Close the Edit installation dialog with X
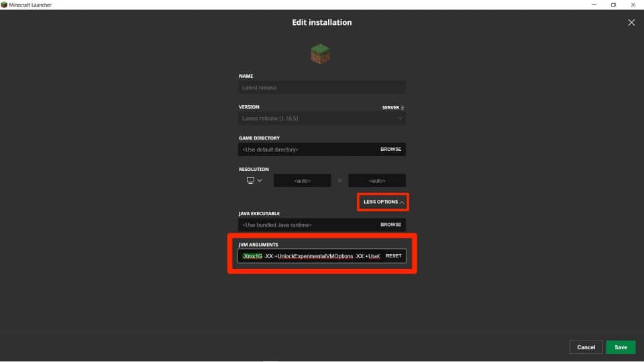644x362 pixels. pyautogui.click(x=631, y=23)
